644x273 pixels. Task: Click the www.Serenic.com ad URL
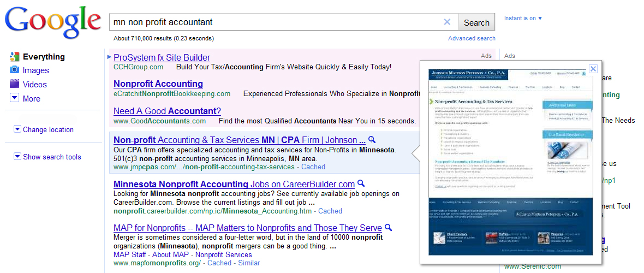point(532,266)
